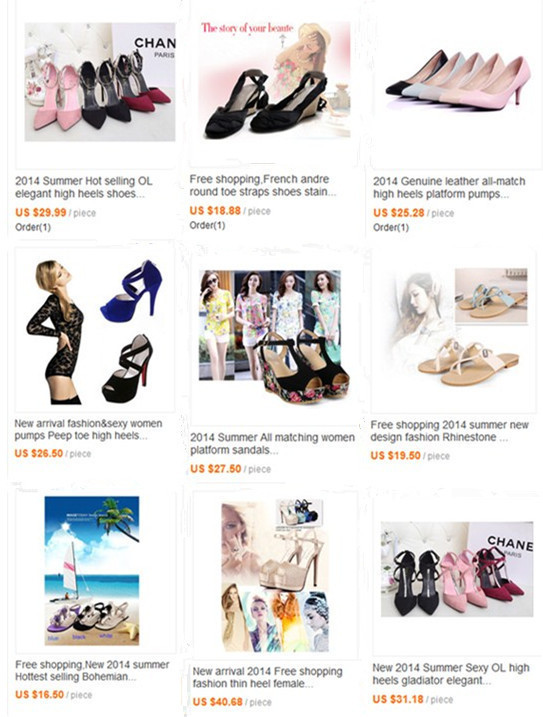
Task: Open 'New arrival 2014 Free shopping' heel listing
Action: (267, 677)
